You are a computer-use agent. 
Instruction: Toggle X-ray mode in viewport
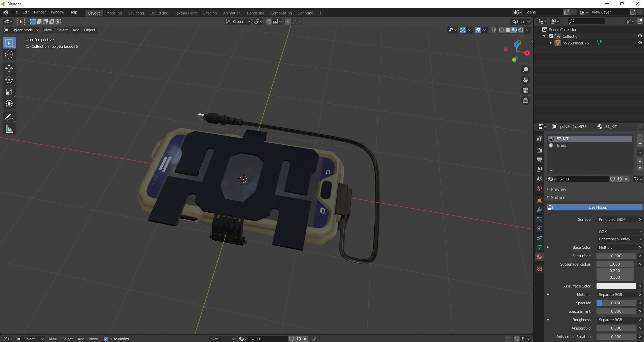[493, 30]
